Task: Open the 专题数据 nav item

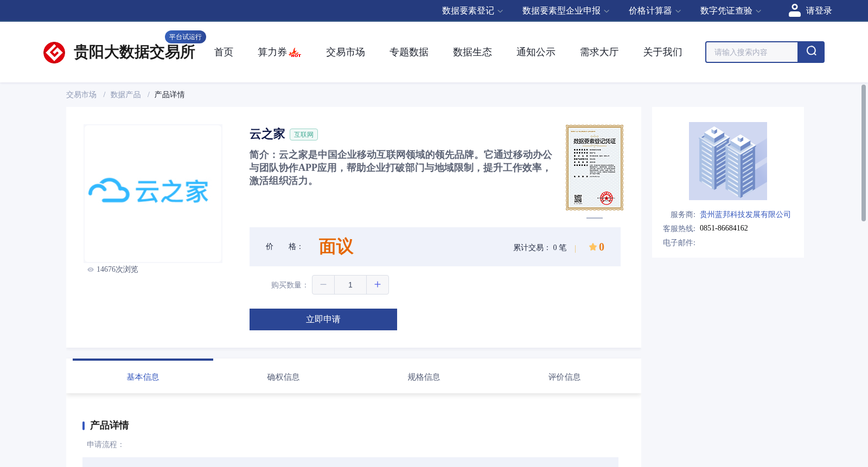Action: click(409, 52)
